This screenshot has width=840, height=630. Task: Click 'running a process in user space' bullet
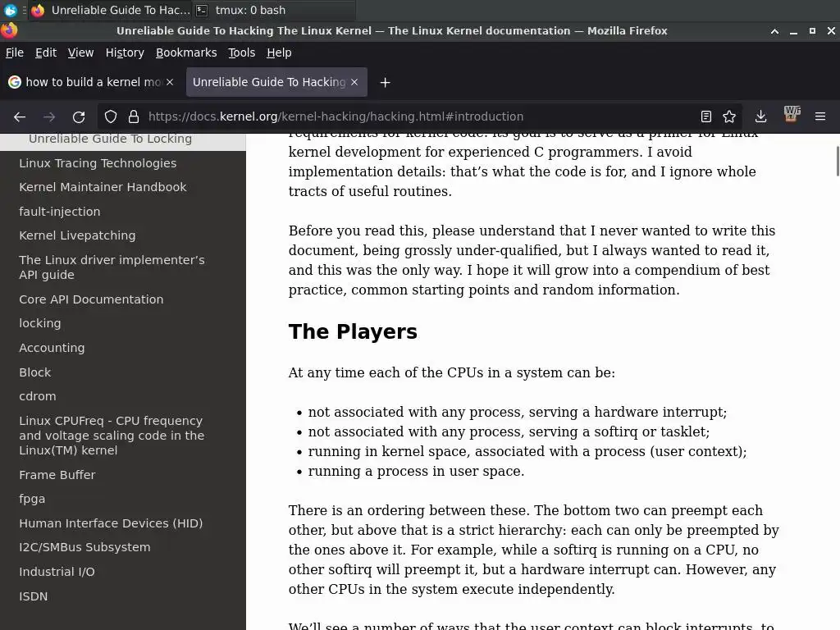click(x=416, y=471)
